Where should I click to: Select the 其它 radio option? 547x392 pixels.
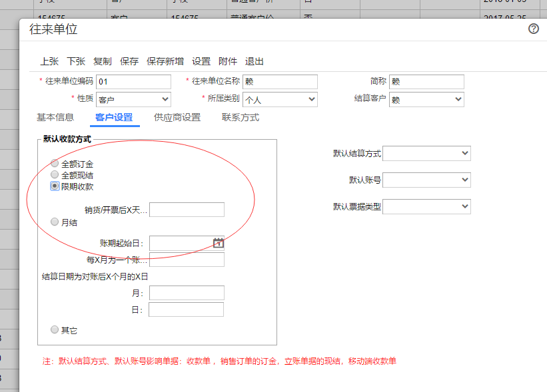click(x=55, y=329)
